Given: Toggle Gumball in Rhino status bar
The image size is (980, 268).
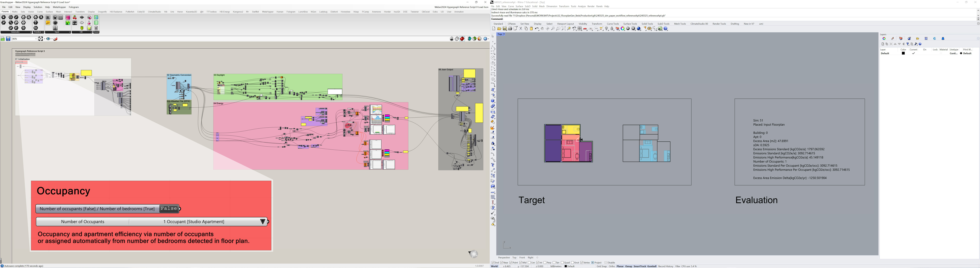Looking at the screenshot, I should [x=652, y=266].
